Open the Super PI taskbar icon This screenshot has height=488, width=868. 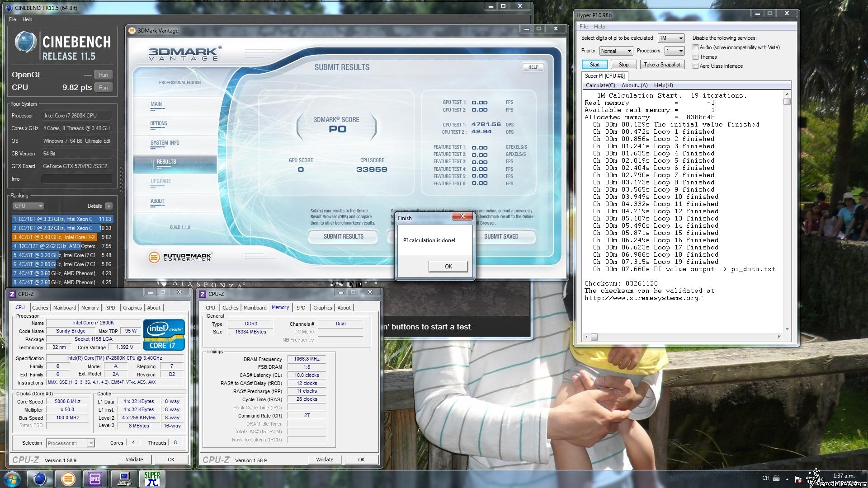(152, 479)
